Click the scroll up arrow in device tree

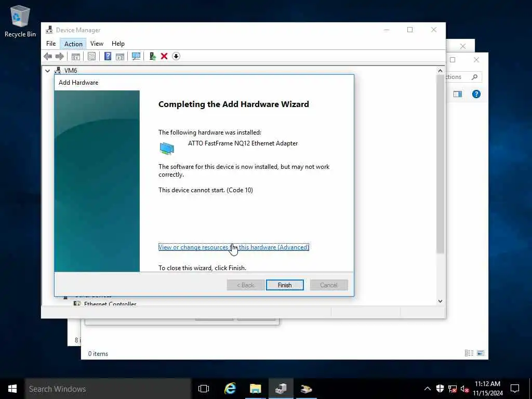coord(440,71)
